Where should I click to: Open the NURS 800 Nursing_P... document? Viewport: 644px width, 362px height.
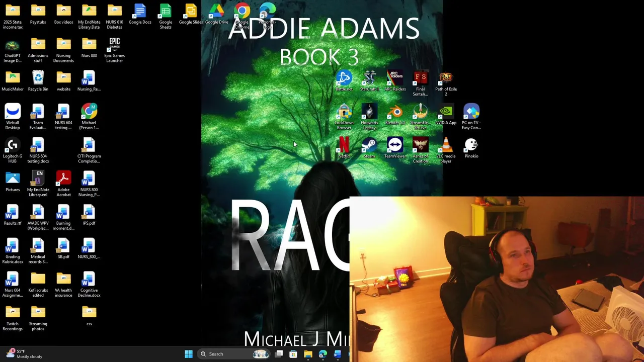pos(89,184)
